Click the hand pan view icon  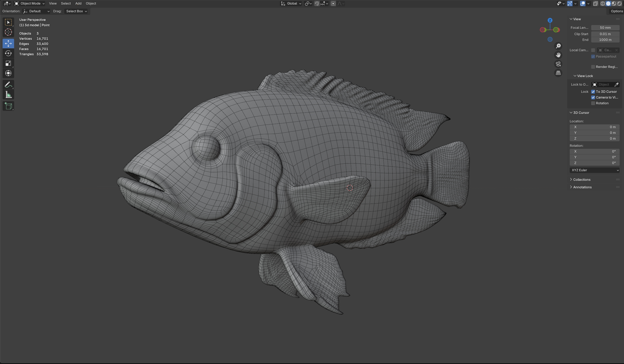coord(558,55)
